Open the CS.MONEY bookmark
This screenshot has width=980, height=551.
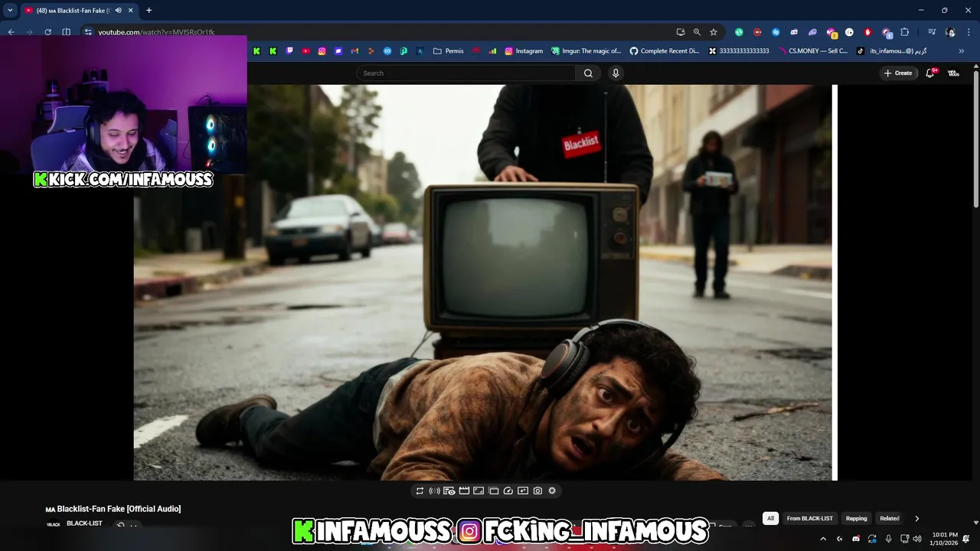point(812,51)
